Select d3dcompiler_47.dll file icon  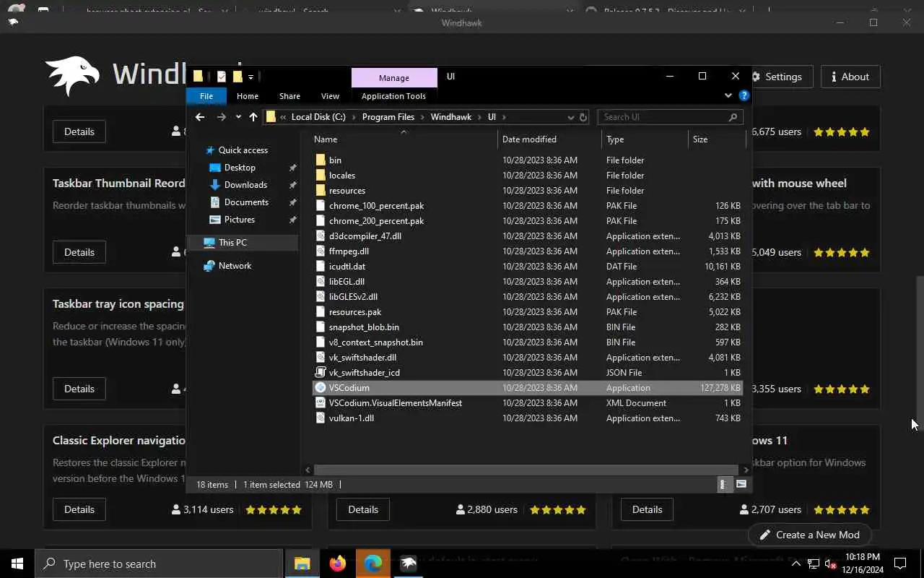321,236
